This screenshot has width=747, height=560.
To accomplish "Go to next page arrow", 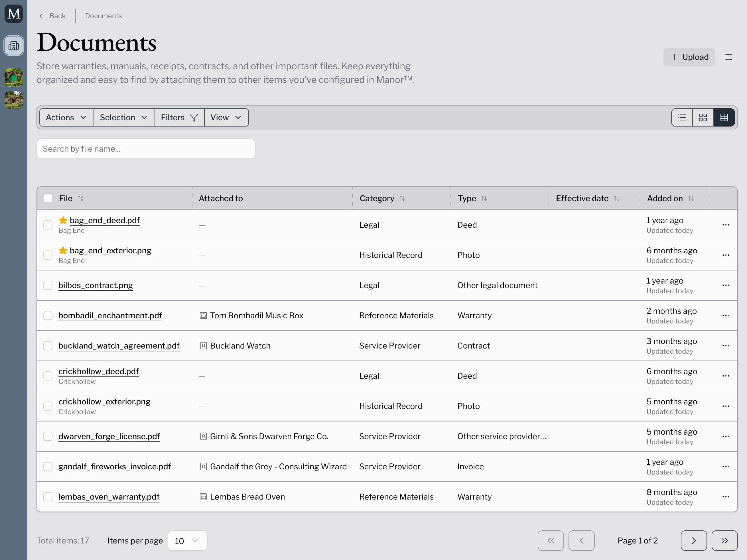I will 693,540.
